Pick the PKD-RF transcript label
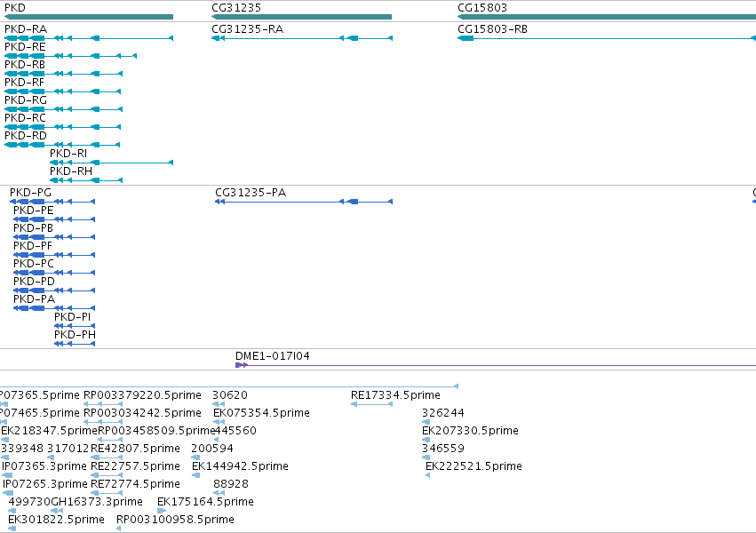The height and width of the screenshot is (533, 756). 24,83
